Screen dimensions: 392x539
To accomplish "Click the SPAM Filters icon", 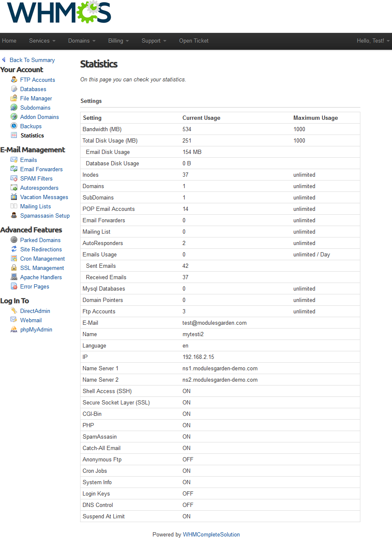I will click(14, 178).
